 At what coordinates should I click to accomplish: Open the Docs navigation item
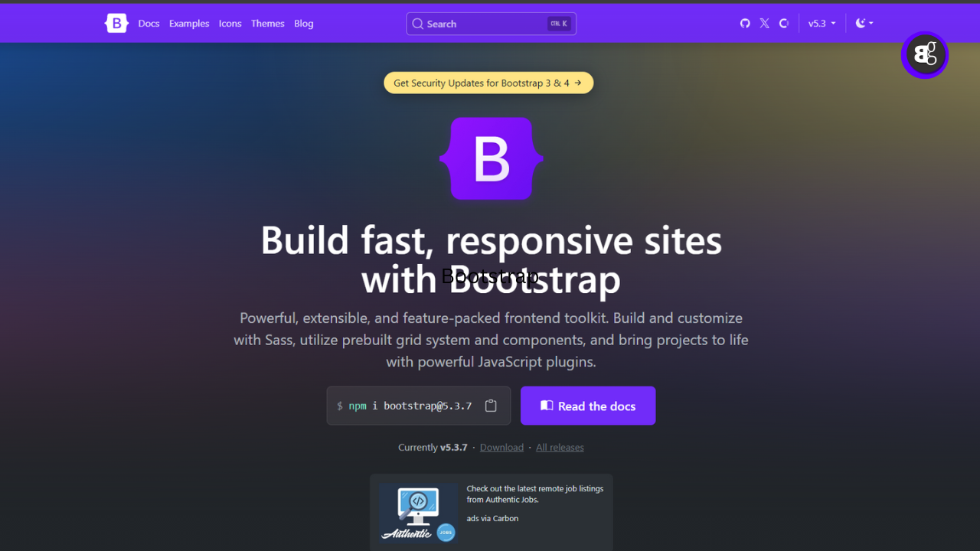[149, 24]
